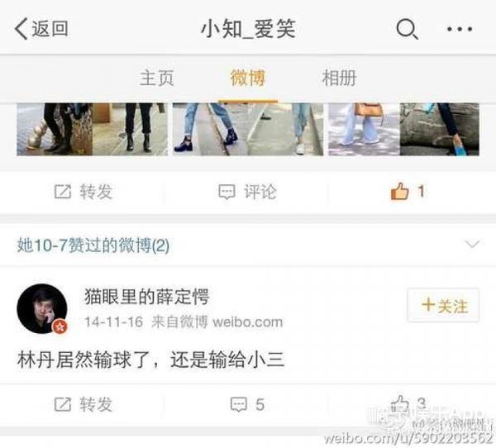Expand 她10-7赞过的微博 chevron

click(x=472, y=244)
